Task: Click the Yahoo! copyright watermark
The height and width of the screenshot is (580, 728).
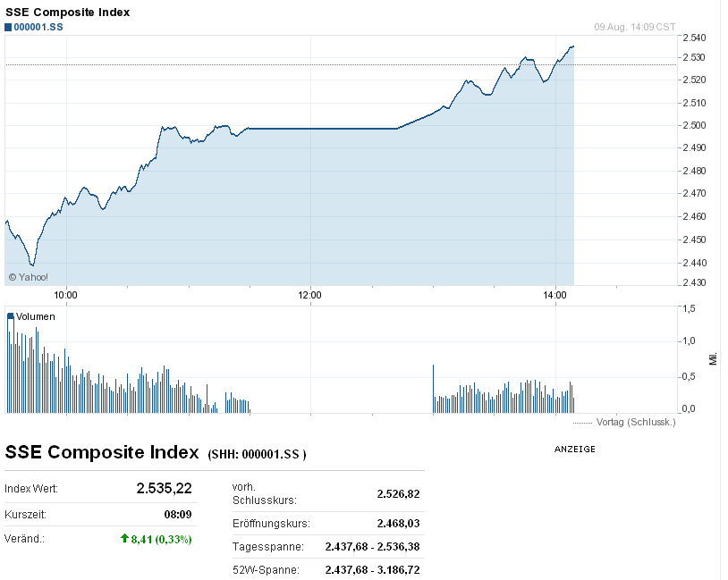Action: click(x=29, y=277)
